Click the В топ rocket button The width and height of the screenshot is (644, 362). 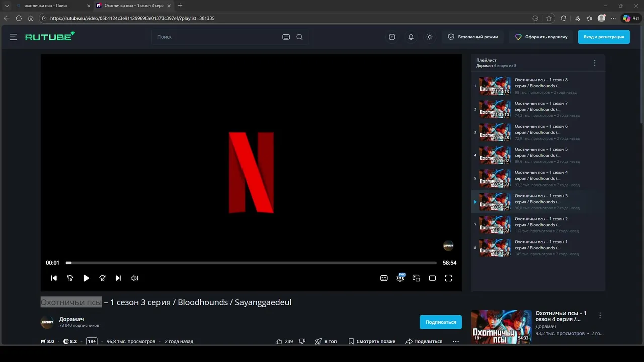coord(326,341)
